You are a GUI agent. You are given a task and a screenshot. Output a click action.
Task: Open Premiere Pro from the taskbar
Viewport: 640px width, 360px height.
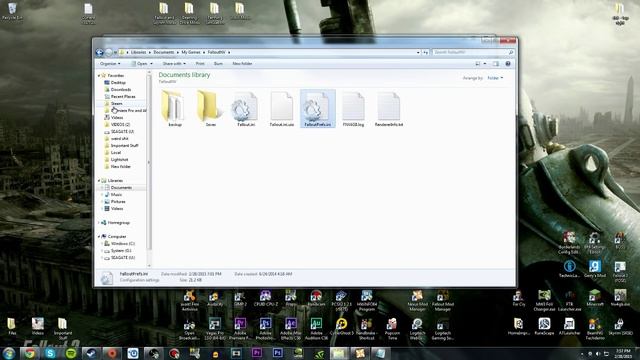point(257,353)
